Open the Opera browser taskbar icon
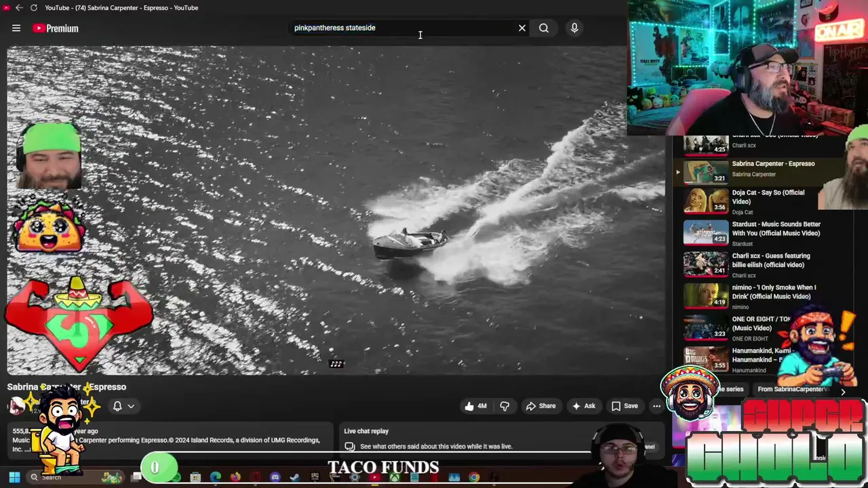This screenshot has width=868, height=488. (x=256, y=477)
